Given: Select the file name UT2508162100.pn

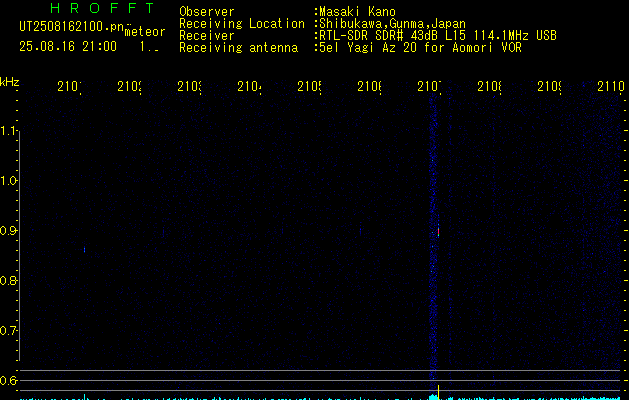Looking at the screenshot, I should pyautogui.click(x=72, y=27).
